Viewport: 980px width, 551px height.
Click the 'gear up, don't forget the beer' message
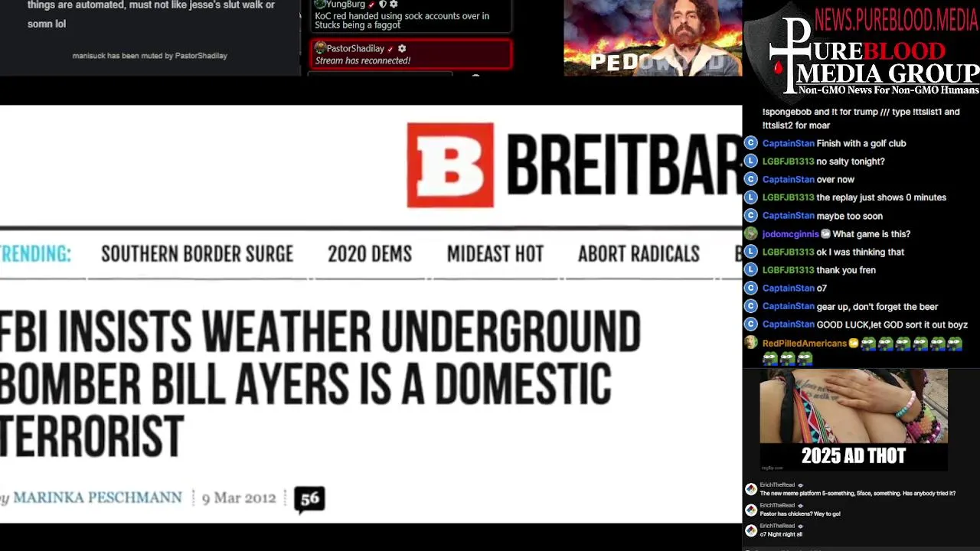(877, 307)
